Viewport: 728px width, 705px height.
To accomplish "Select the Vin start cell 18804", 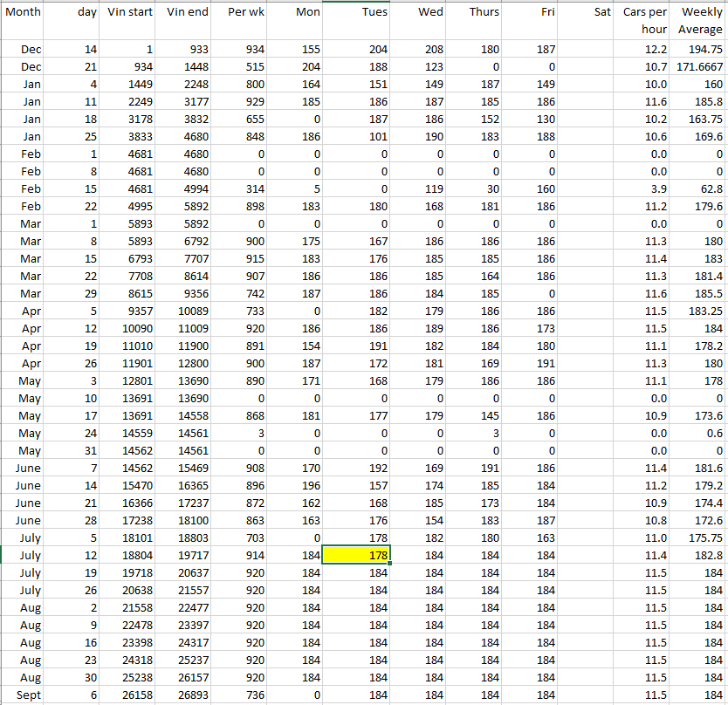I will pyautogui.click(x=129, y=555).
